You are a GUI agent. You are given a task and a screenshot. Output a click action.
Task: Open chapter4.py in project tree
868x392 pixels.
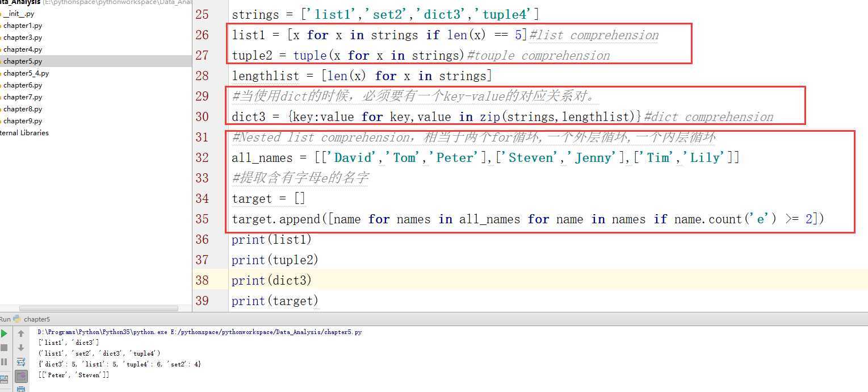coord(22,49)
